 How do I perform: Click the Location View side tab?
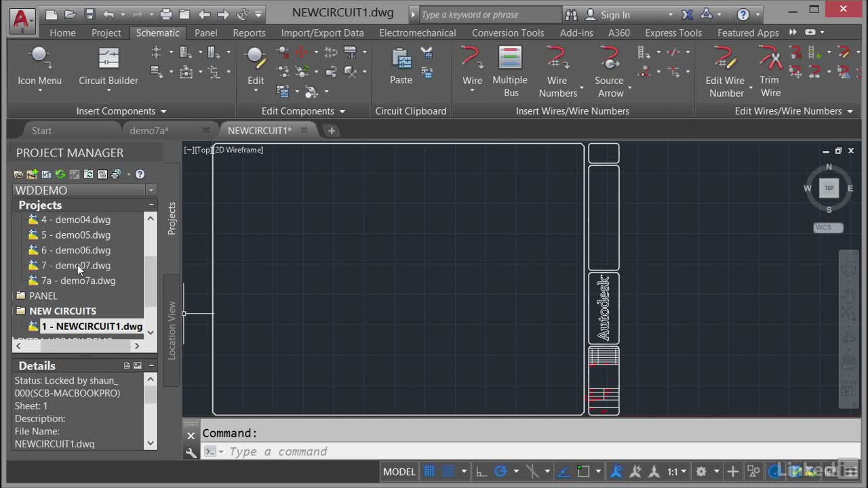tap(172, 330)
